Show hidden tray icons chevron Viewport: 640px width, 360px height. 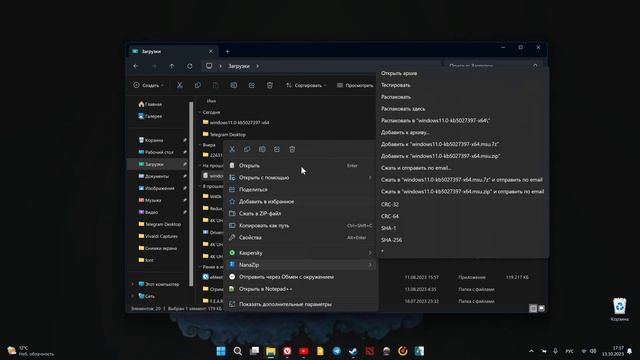(x=531, y=351)
